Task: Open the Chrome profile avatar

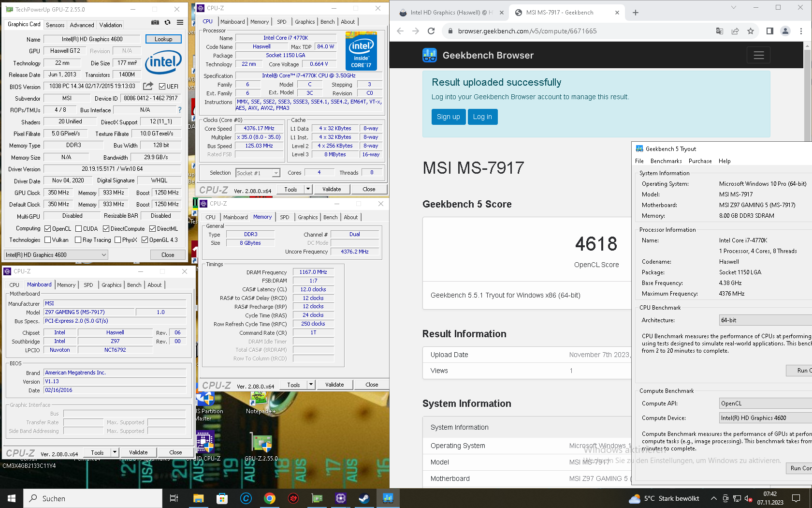Action: pos(785,31)
